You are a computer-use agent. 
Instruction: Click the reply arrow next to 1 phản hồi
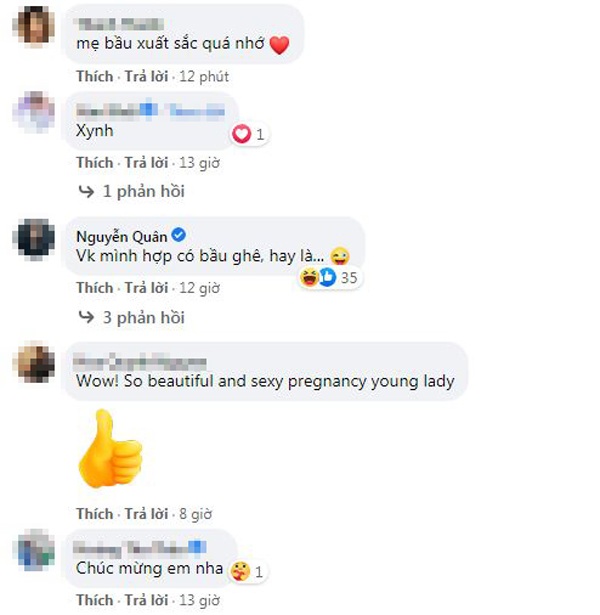[x=86, y=192]
